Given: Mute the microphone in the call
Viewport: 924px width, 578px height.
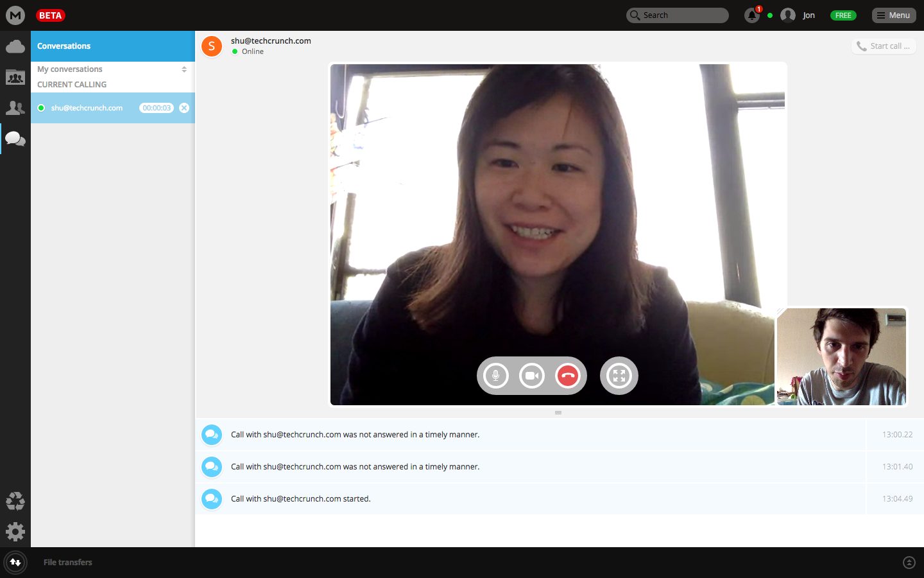Looking at the screenshot, I should tap(495, 376).
